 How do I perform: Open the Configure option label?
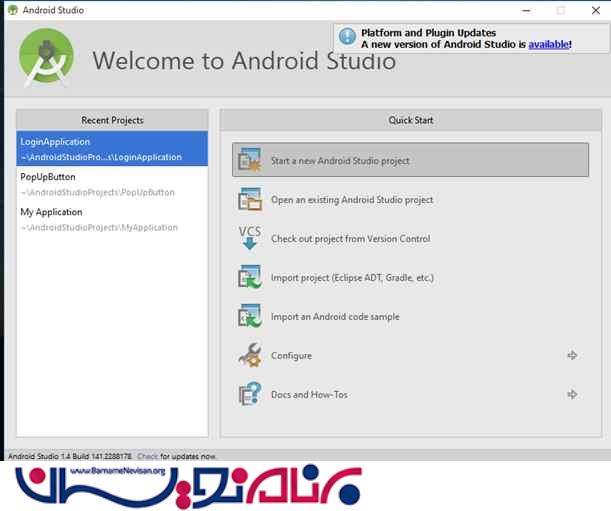291,355
